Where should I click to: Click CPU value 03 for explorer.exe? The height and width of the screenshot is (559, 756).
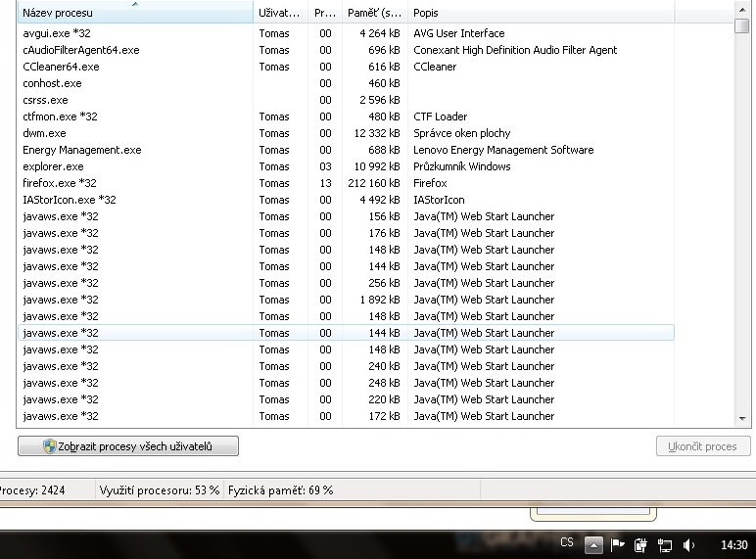tap(325, 166)
